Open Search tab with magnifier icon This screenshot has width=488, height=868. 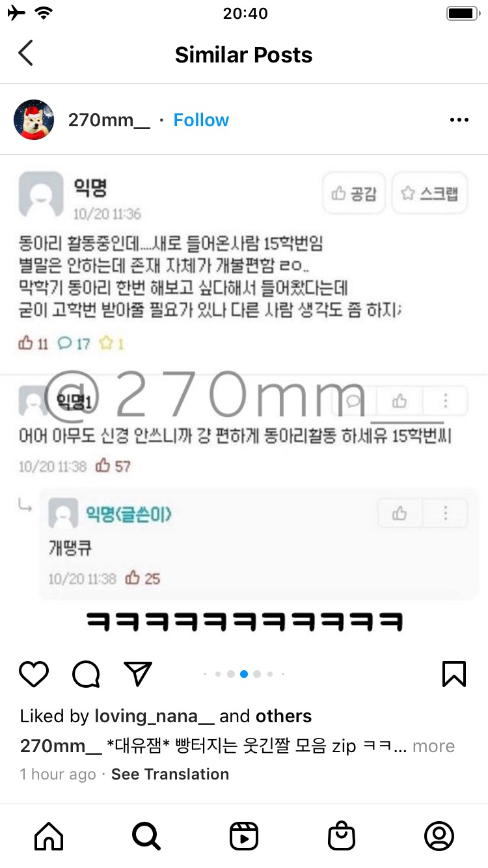point(146,836)
